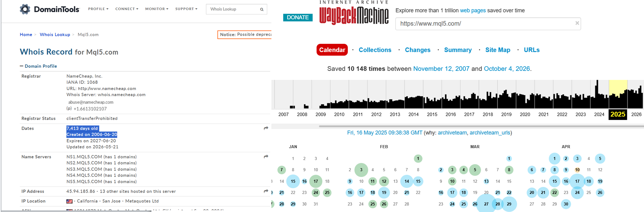Click the DONATE button
The height and width of the screenshot is (212, 644).
coord(298,17)
